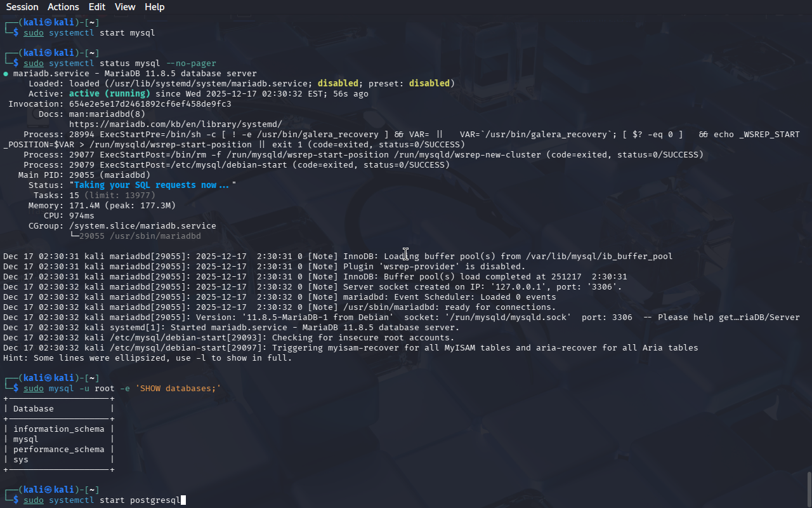The width and height of the screenshot is (812, 508).
Task: Click the CGroup child process 29055 /usr/sbin/mariadbd
Action: coord(140,236)
